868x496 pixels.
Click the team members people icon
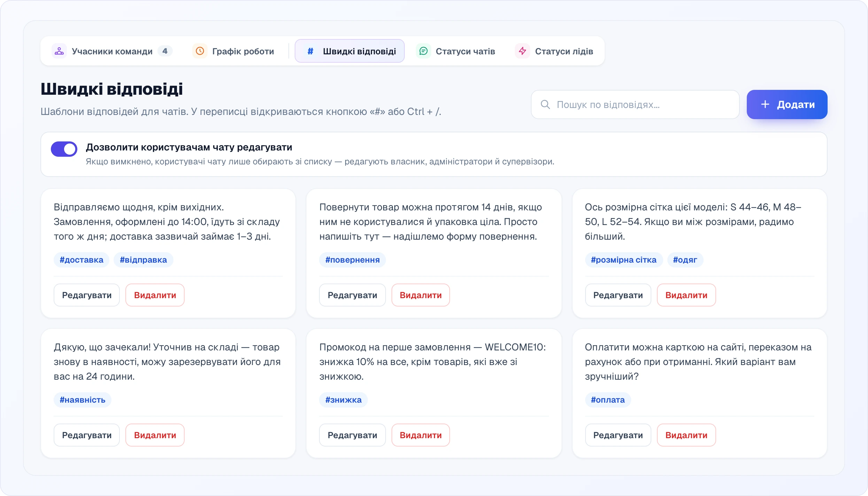pyautogui.click(x=59, y=51)
